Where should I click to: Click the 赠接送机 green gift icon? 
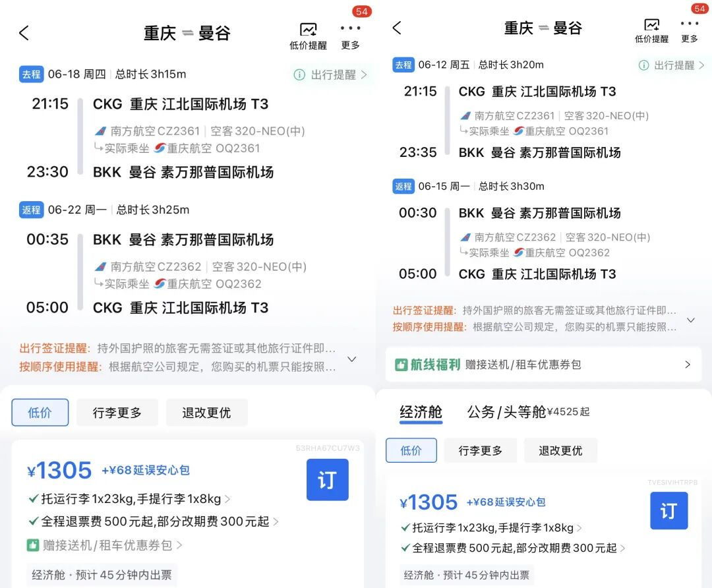tap(32, 544)
